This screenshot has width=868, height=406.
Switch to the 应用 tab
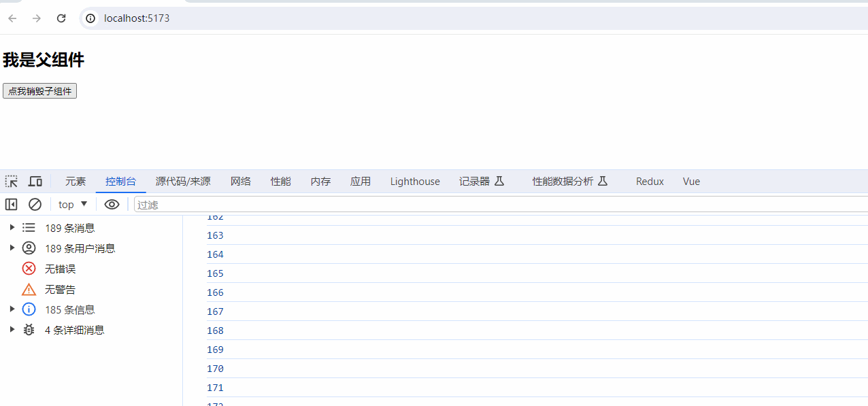[x=361, y=182]
